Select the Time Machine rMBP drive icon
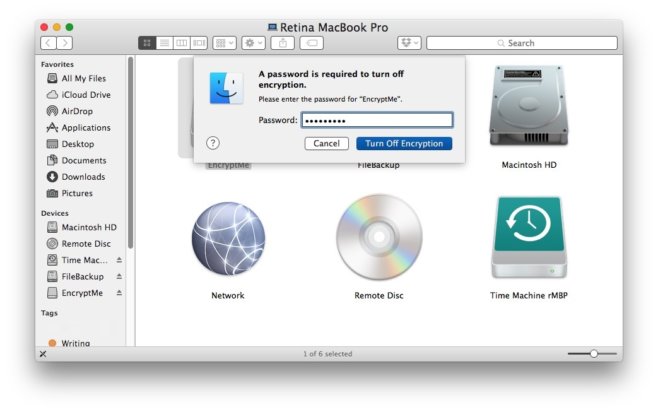Image resolution: width=658 pixels, height=412 pixels. point(529,238)
